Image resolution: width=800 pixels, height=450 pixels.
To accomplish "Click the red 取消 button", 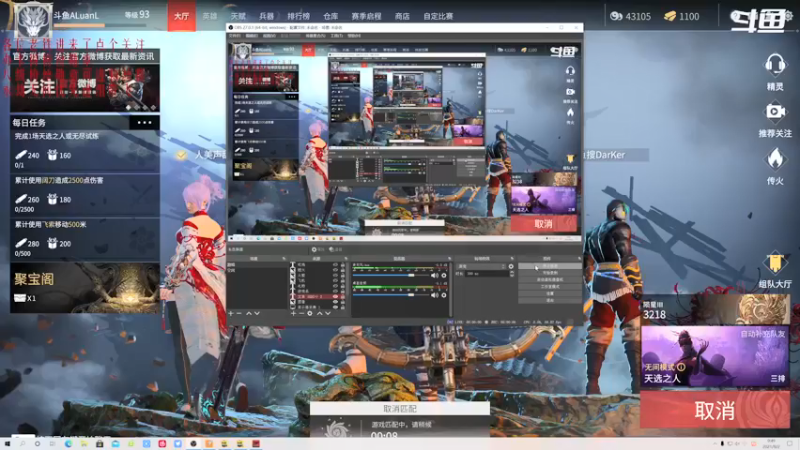I will 715,410.
